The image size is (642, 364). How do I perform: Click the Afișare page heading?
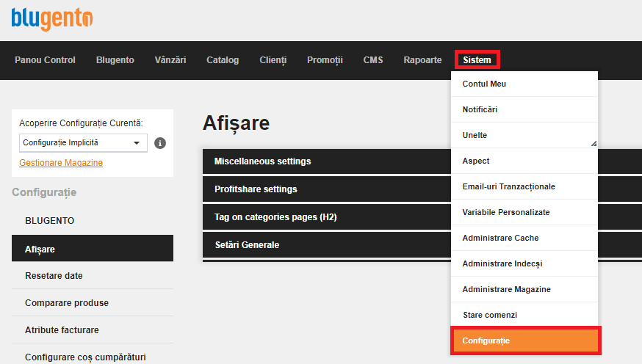(x=237, y=123)
